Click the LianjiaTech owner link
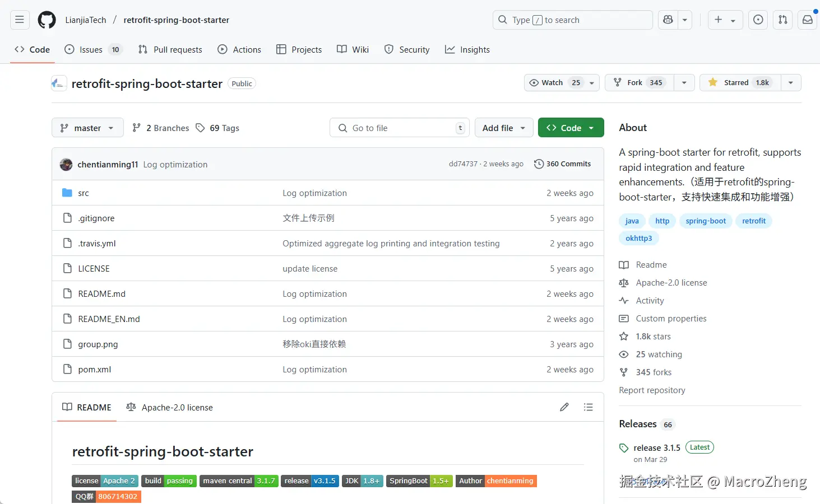The height and width of the screenshot is (504, 820). [x=86, y=20]
